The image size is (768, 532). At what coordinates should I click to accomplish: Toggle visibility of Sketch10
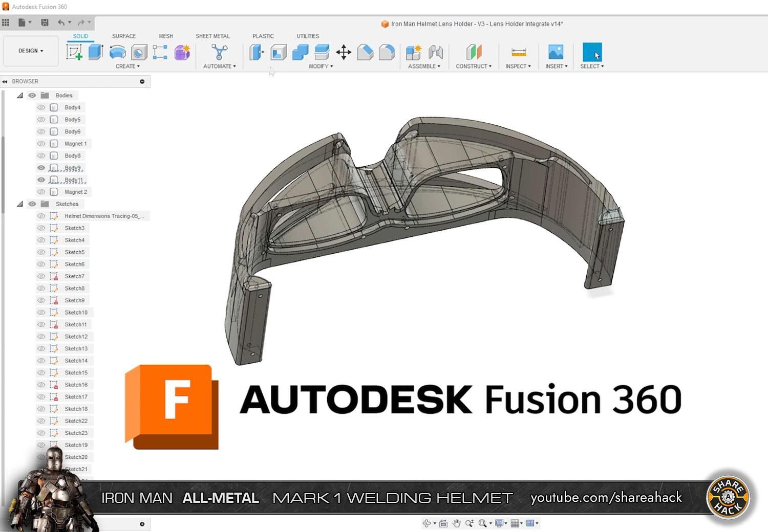coord(41,313)
